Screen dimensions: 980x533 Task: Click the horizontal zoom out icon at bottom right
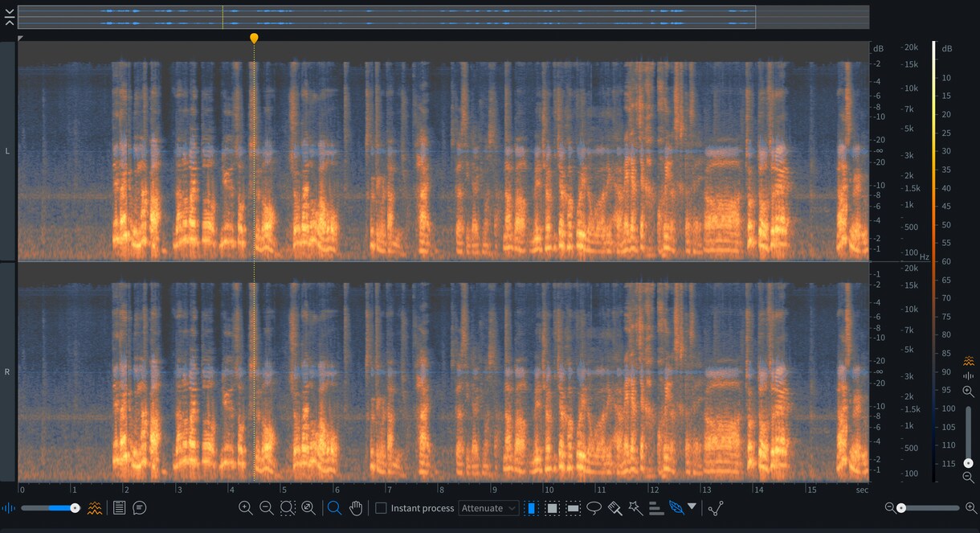point(890,508)
